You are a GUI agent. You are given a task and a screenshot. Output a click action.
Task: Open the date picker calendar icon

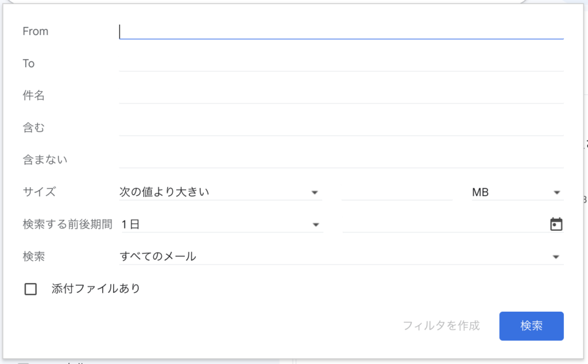[x=556, y=224]
